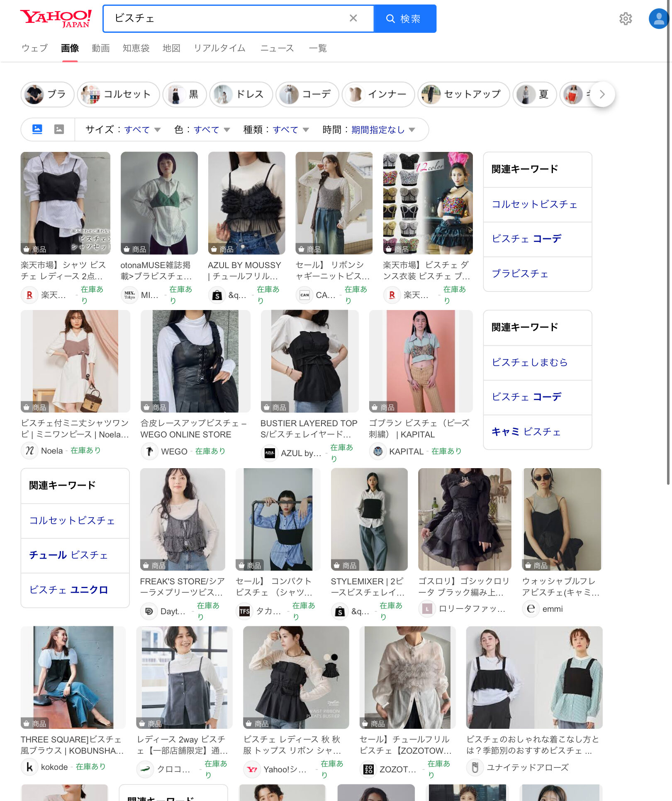
Task: Open the Noela shirt dress bustier thumbnail
Action: click(75, 361)
